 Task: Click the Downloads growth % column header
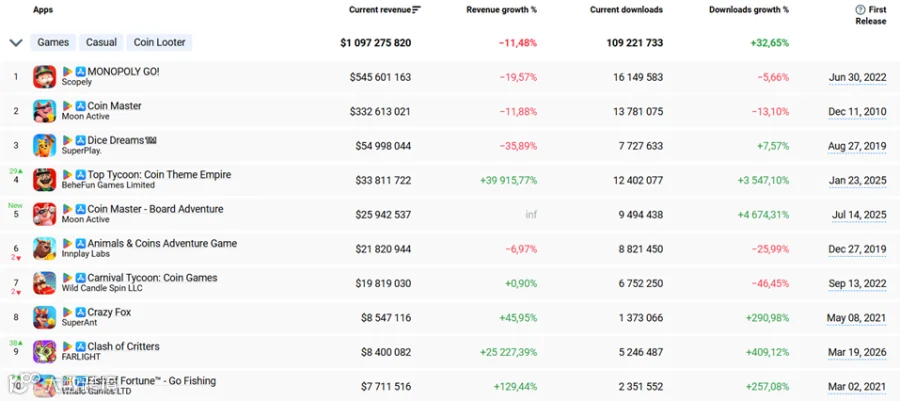749,10
